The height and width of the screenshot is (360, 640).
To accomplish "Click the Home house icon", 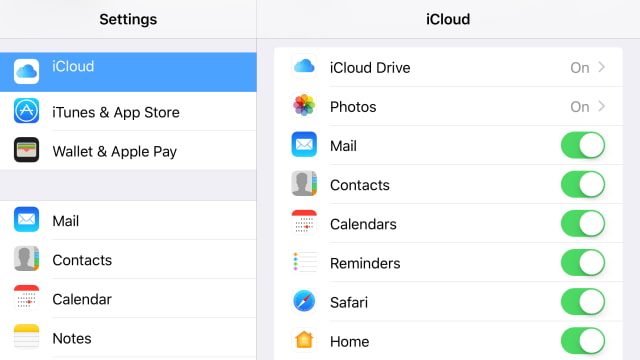I will [304, 340].
